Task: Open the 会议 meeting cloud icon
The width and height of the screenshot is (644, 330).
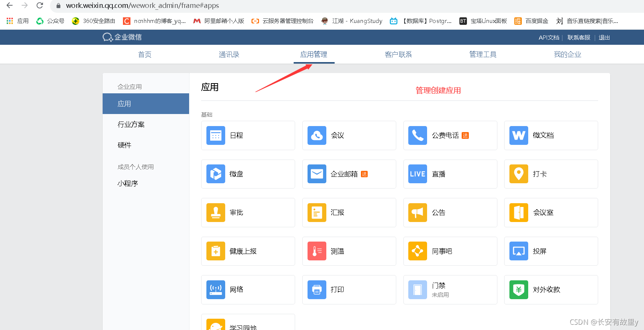Action: tap(317, 135)
